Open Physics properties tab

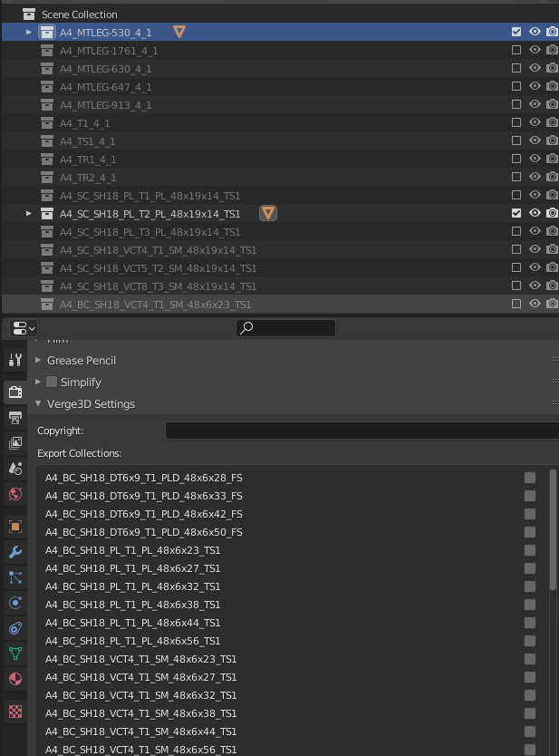click(15, 603)
